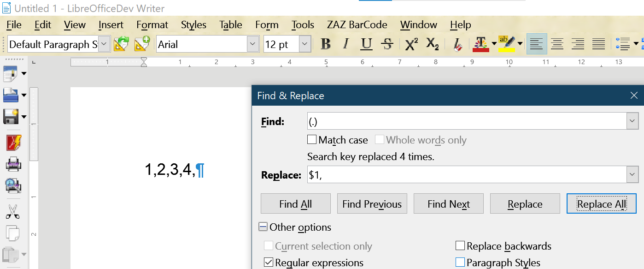This screenshot has height=269, width=644.
Task: Open the Tools menu
Action: pos(303,24)
